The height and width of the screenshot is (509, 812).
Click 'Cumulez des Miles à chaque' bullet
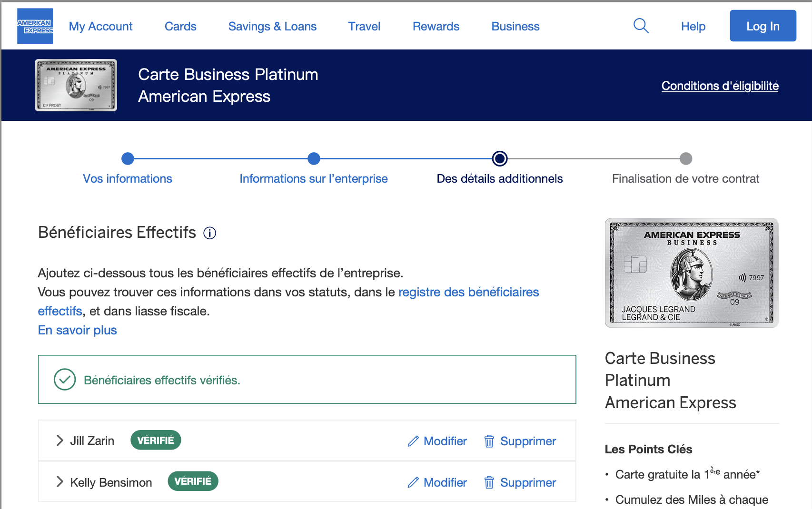coord(692,499)
